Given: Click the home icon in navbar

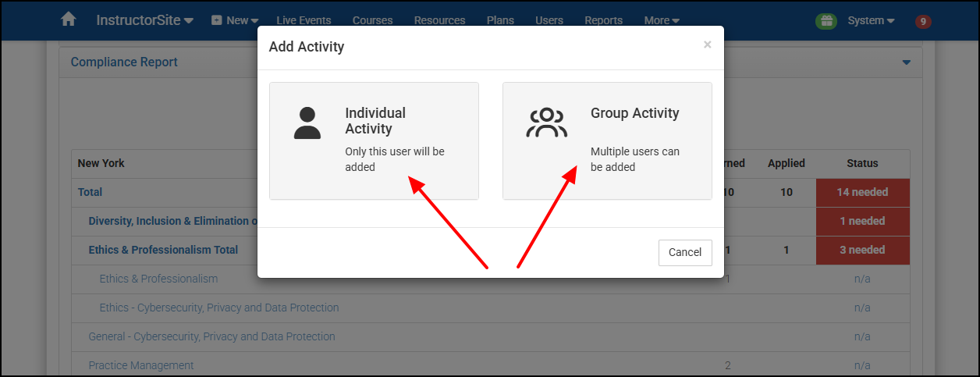Looking at the screenshot, I should tap(69, 20).
